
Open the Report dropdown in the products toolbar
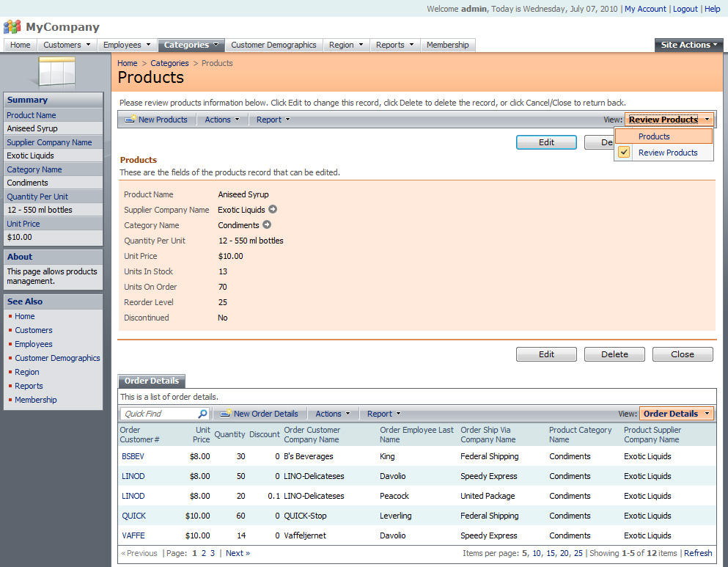click(x=273, y=119)
